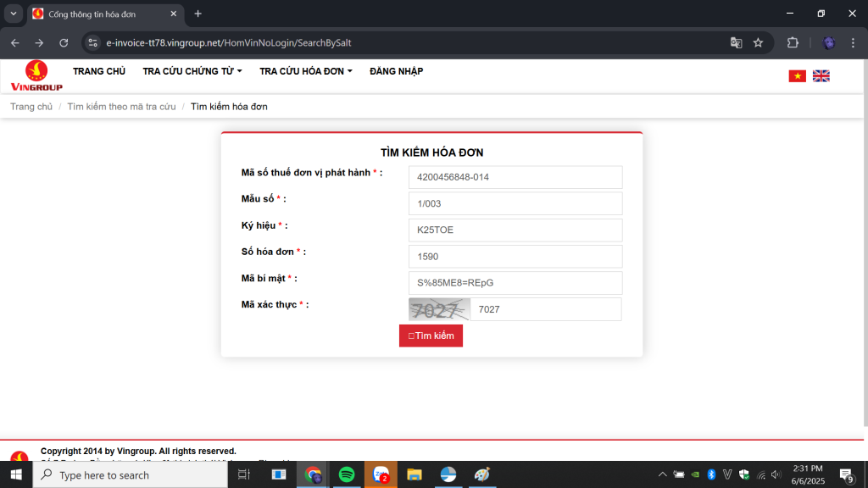The width and height of the screenshot is (868, 488).
Task: Click the Mã xác thực captcha input
Action: point(546,309)
